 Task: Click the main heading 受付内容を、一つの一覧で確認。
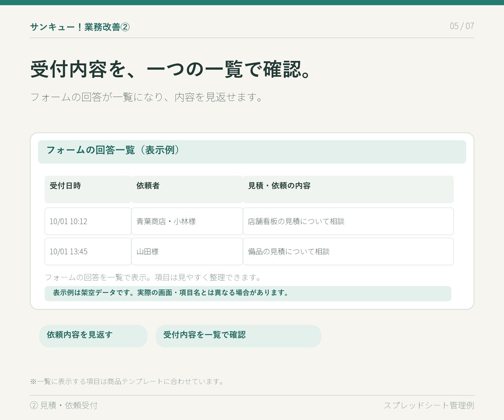pos(171,69)
